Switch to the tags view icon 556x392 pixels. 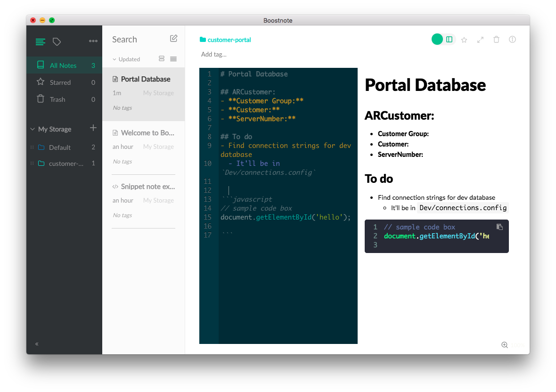(x=57, y=42)
